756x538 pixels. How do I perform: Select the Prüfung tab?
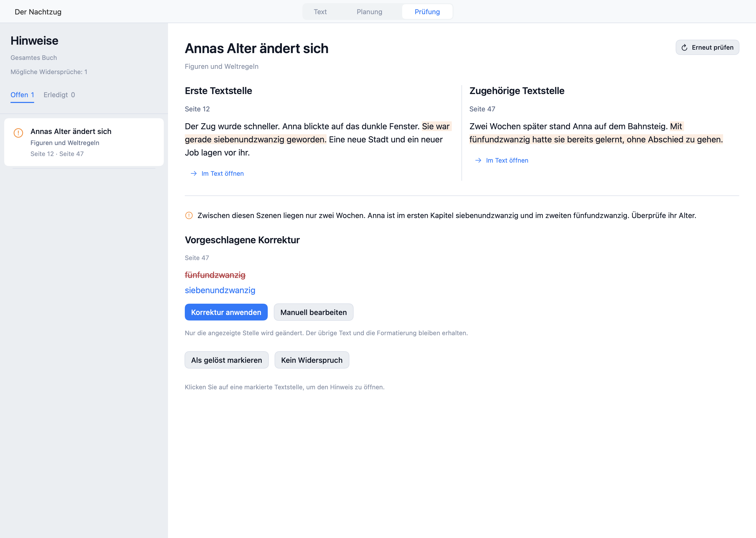pyautogui.click(x=427, y=12)
